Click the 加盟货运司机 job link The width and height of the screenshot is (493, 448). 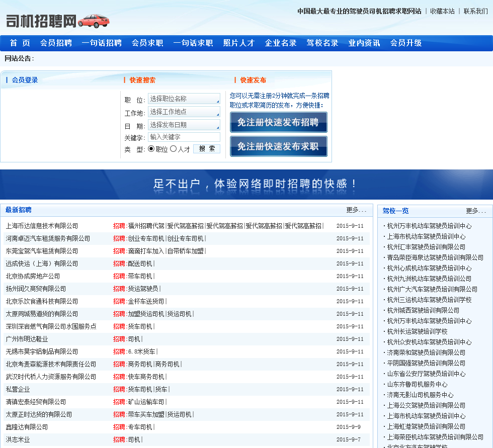click(x=146, y=314)
